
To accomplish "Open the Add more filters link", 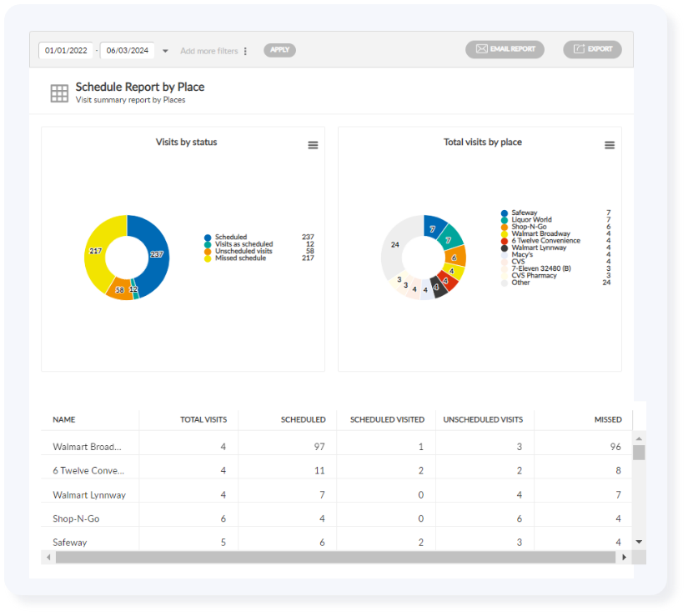I will tap(210, 50).
